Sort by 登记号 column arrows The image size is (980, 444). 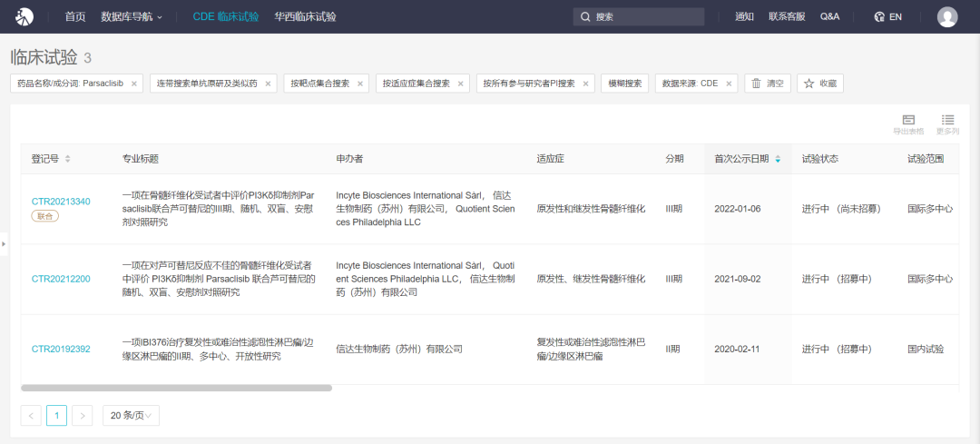coord(67,159)
